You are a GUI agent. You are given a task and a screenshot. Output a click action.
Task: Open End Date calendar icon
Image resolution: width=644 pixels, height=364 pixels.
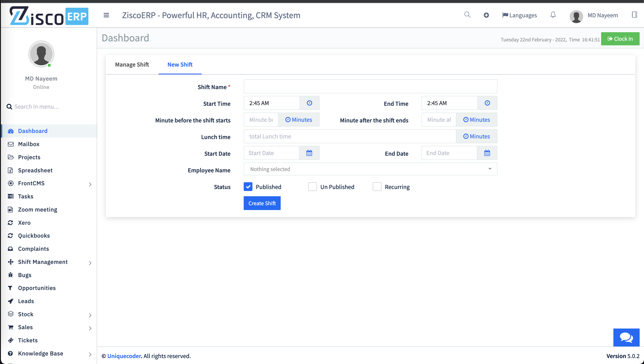click(x=487, y=153)
